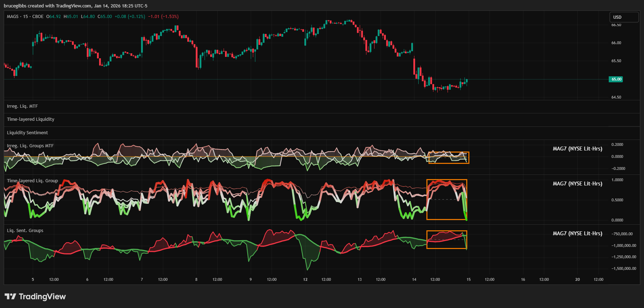Screen dimensions: 644x308
Task: Click the brucegibbs created with TradingView.com text
Action: click(75, 6)
